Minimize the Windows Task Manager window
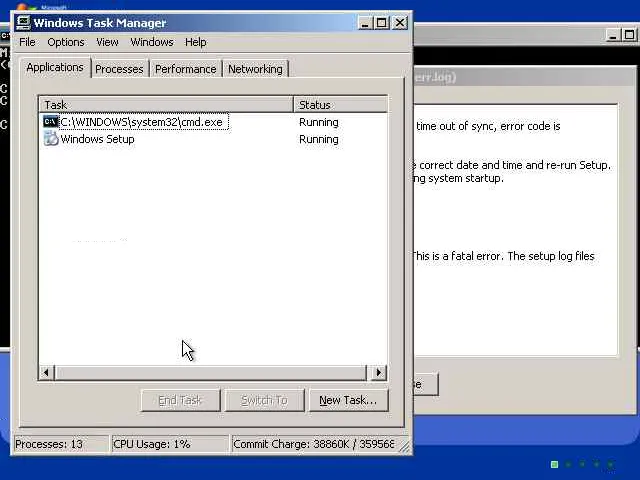Screen dimensions: 640x480 [365, 23]
